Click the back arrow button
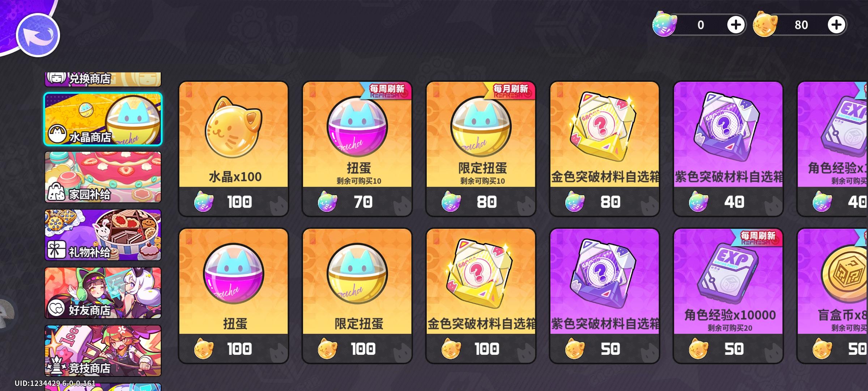Screen dimensions: 868x391 point(38,35)
